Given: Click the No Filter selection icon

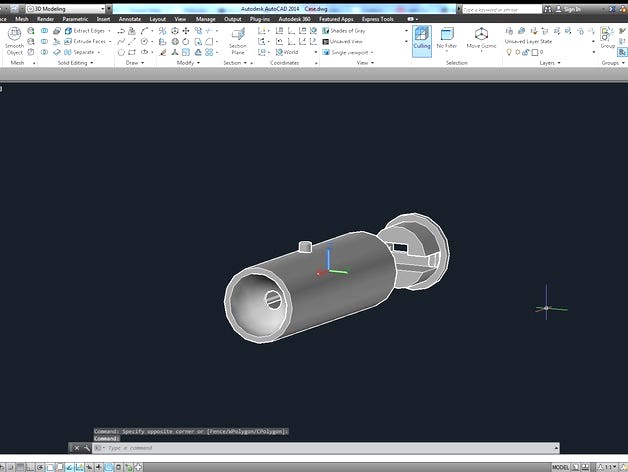Looking at the screenshot, I should [x=446, y=38].
